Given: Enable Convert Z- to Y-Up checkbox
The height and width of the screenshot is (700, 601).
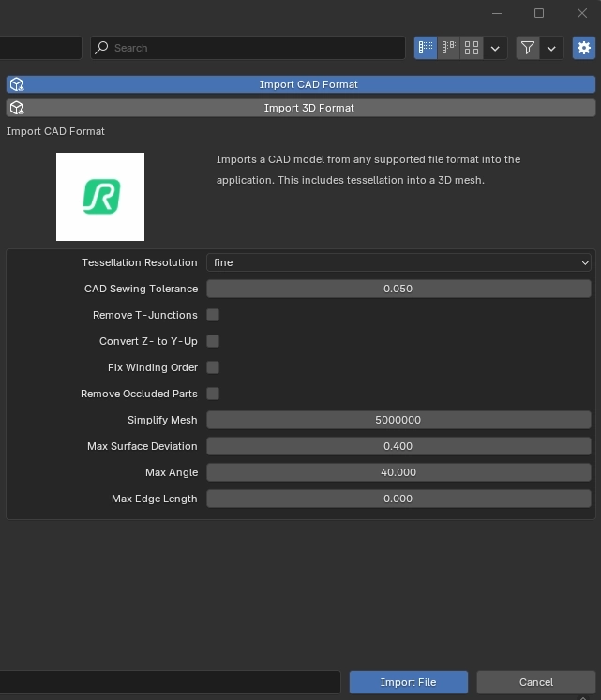Looking at the screenshot, I should tap(213, 341).
